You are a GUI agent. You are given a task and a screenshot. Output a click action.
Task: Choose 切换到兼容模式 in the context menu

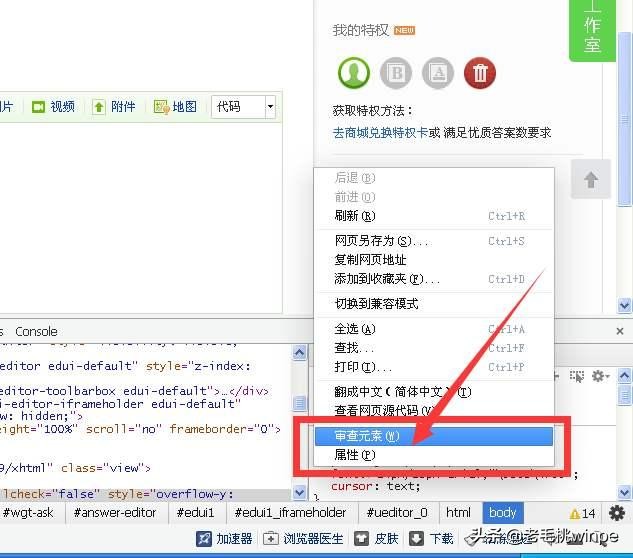pyautogui.click(x=433, y=304)
